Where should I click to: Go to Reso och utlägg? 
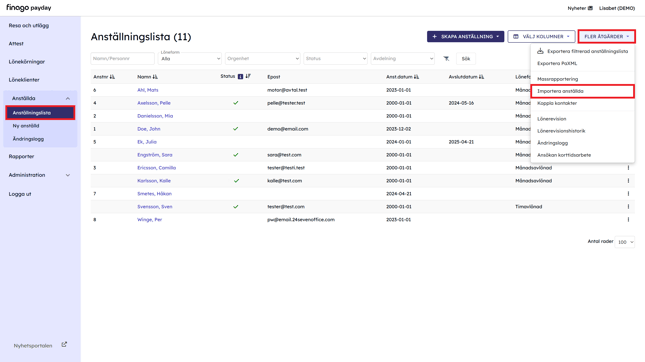coord(29,26)
